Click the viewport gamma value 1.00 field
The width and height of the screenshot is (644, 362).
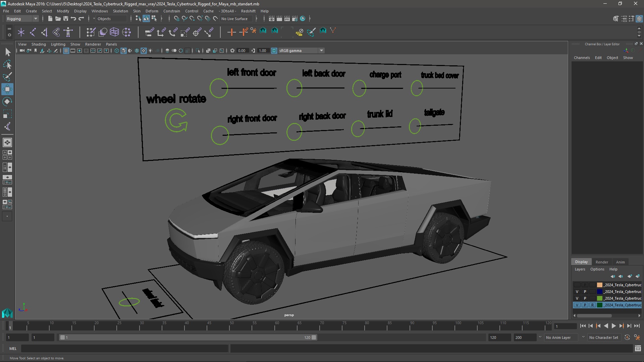tap(263, 51)
